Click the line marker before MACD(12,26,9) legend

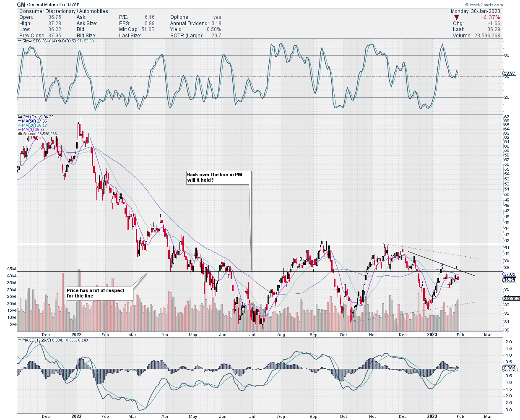20,340
